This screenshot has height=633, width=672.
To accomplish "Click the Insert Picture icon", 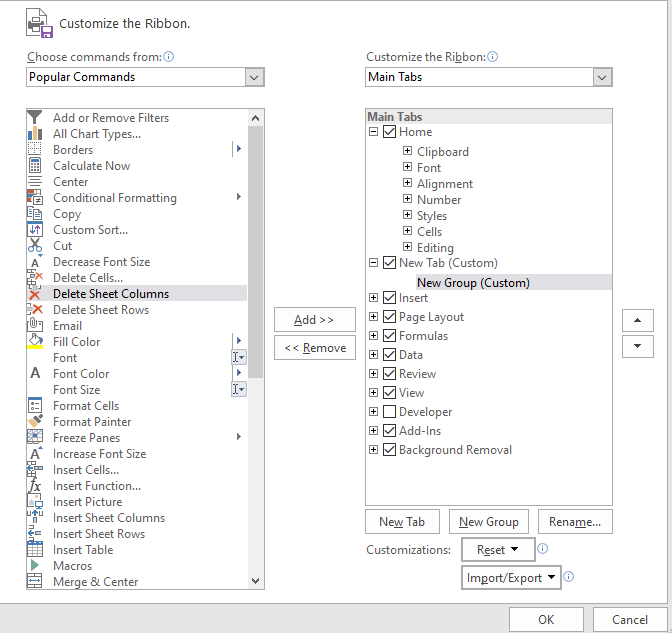I will (35, 501).
